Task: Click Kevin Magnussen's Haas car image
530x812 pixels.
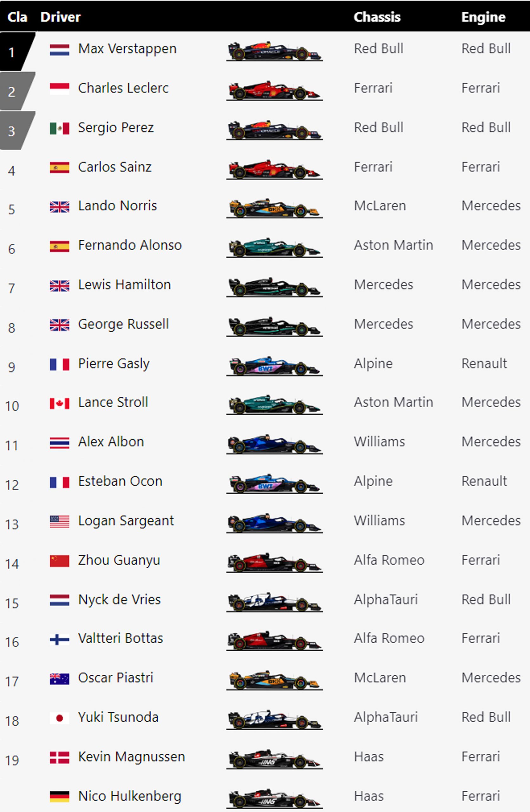Action: [274, 759]
